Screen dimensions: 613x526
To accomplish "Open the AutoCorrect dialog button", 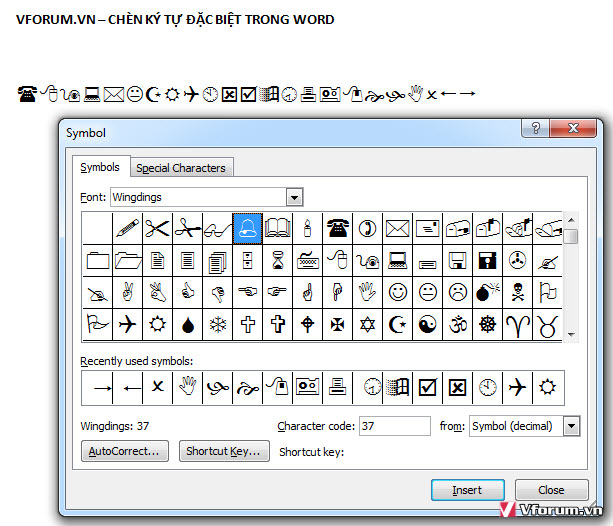I will coord(125,451).
